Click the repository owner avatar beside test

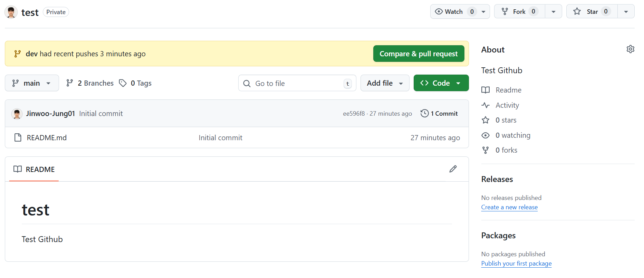[x=11, y=12]
